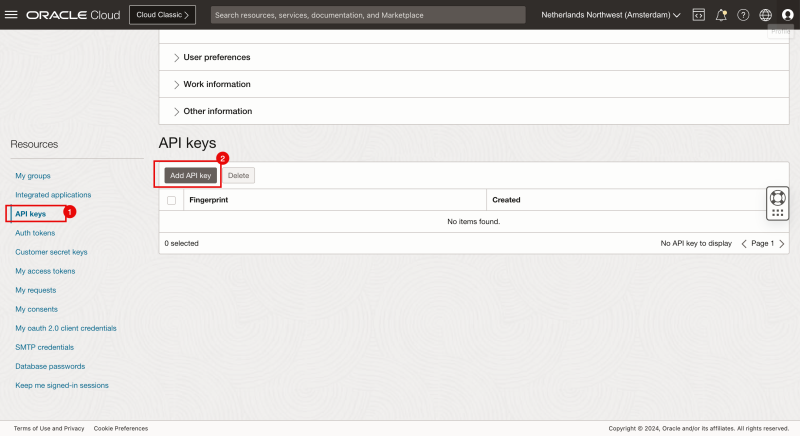Select Customer secret keys in Resources
Screen dimensions: 800x436
[x=51, y=252]
